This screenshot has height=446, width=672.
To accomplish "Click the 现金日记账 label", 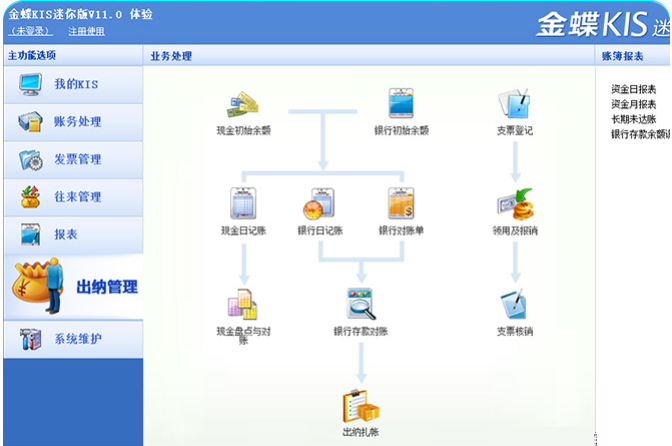I will pos(243,230).
